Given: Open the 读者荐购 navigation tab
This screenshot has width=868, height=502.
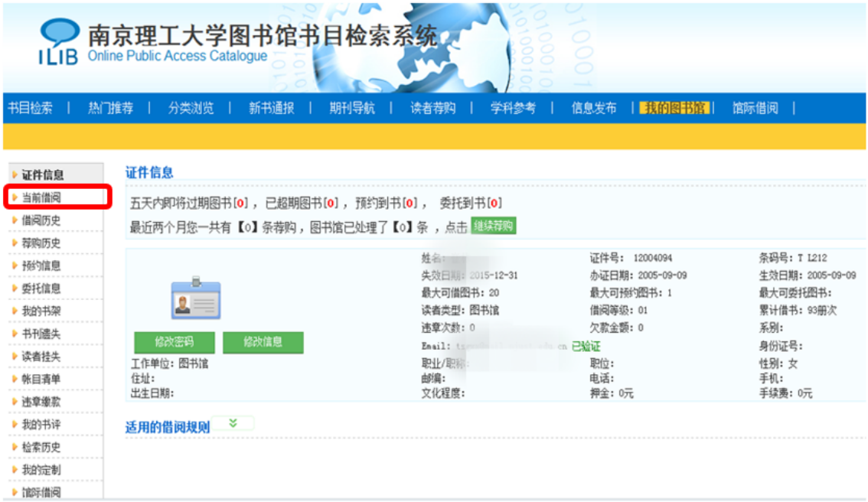Looking at the screenshot, I should click(433, 108).
